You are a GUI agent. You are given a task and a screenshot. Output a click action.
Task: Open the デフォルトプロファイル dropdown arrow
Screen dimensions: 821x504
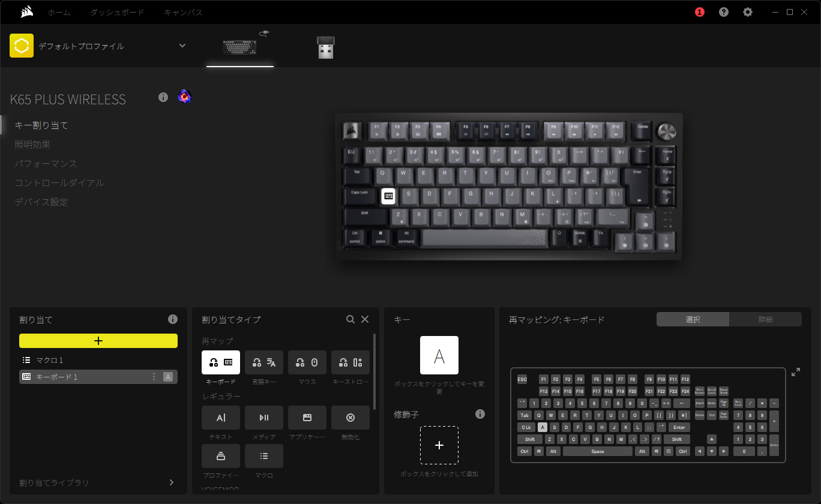(x=182, y=46)
